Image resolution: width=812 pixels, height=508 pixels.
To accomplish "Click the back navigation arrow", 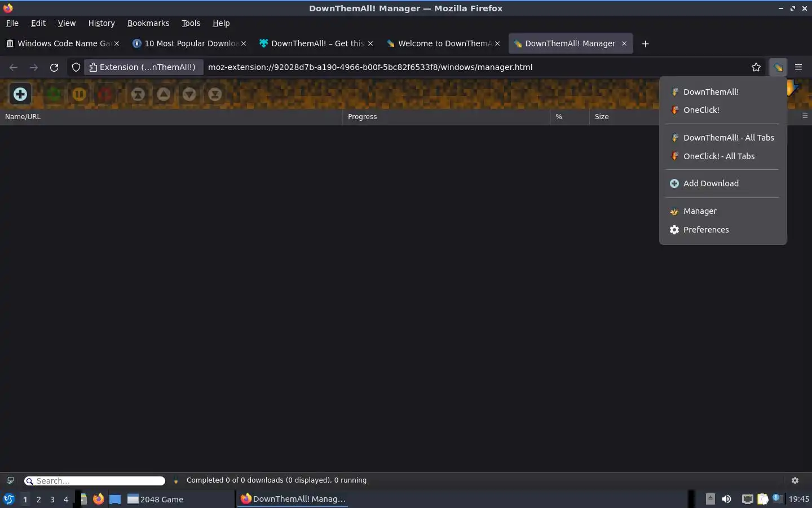I will [14, 67].
